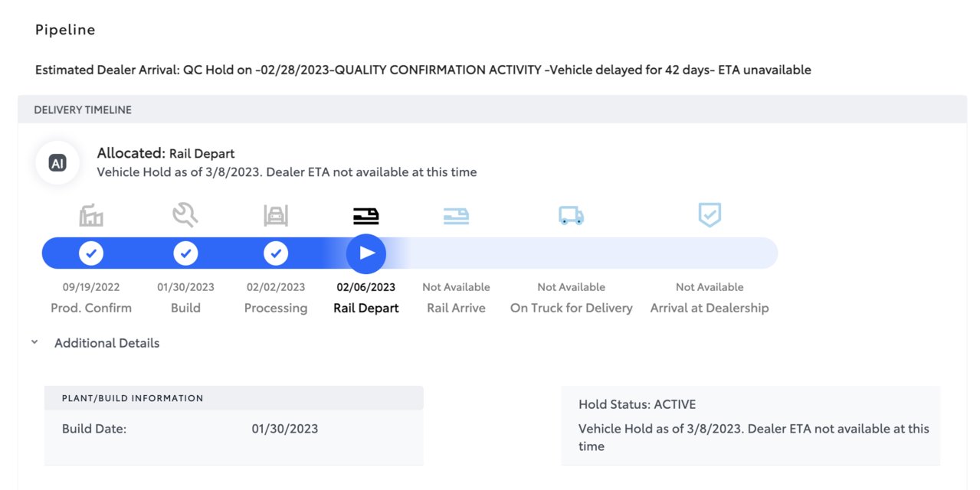Image resolution: width=980 pixels, height=490 pixels.
Task: Click the Rail Depart stage label
Action: [x=366, y=308]
